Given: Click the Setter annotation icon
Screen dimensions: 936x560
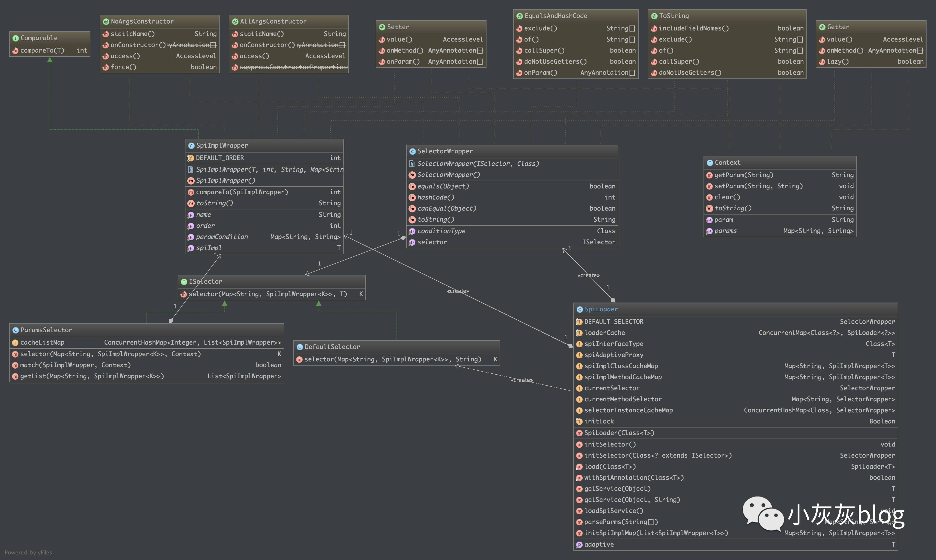Looking at the screenshot, I should [382, 27].
